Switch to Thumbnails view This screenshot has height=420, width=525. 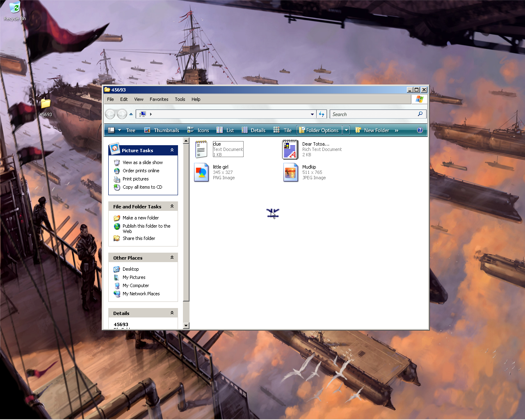coord(162,130)
